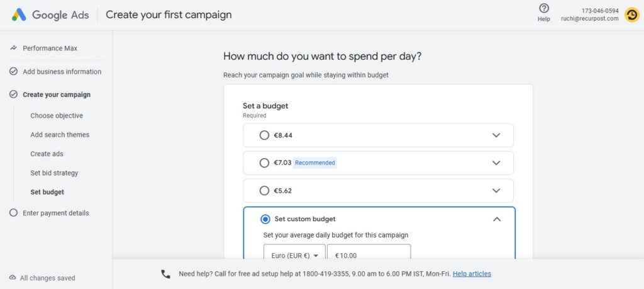Image resolution: width=644 pixels, height=289 pixels.
Task: Go to Set bid strategy substep
Action: click(54, 173)
